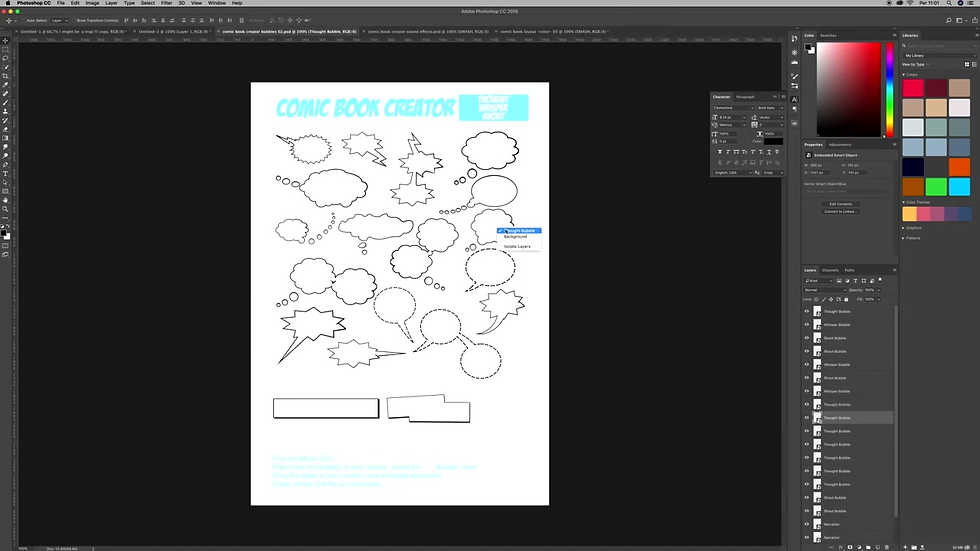
Task: Activate the Zoom magnifier tool
Action: pos(5,209)
